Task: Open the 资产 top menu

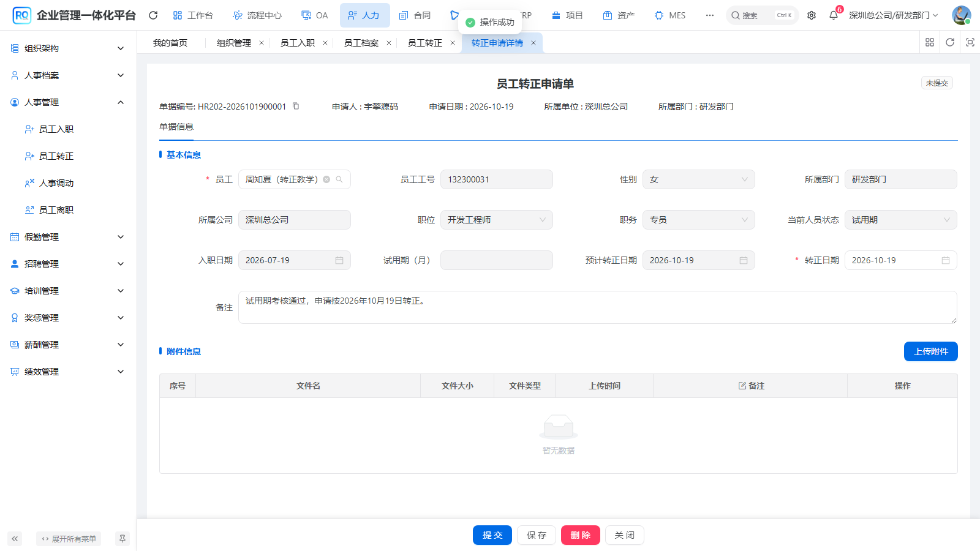Action: [619, 15]
